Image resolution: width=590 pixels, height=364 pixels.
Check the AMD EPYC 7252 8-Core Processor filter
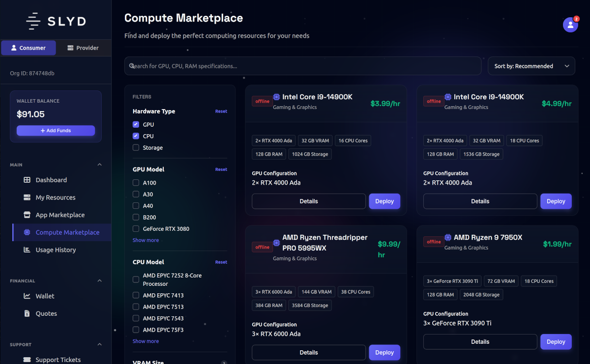[x=136, y=280]
